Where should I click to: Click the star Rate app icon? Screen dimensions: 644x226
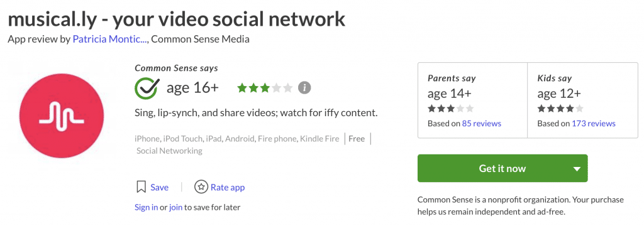pos(201,187)
